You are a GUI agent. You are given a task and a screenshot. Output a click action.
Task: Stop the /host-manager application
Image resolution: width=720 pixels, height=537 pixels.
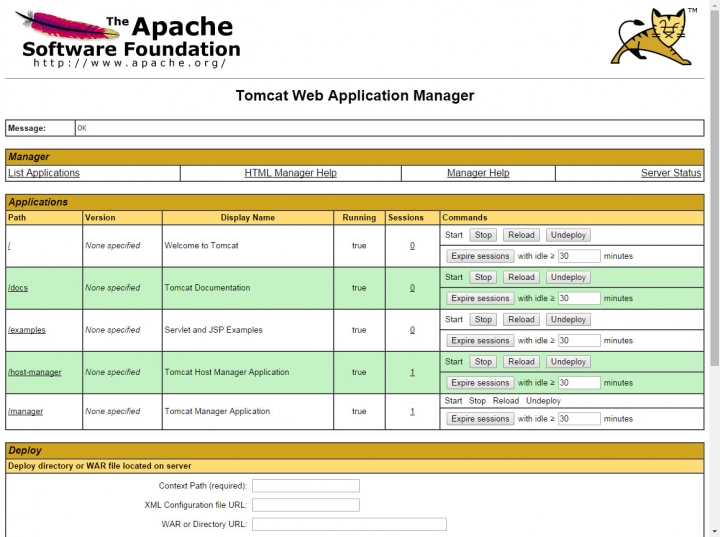483,362
